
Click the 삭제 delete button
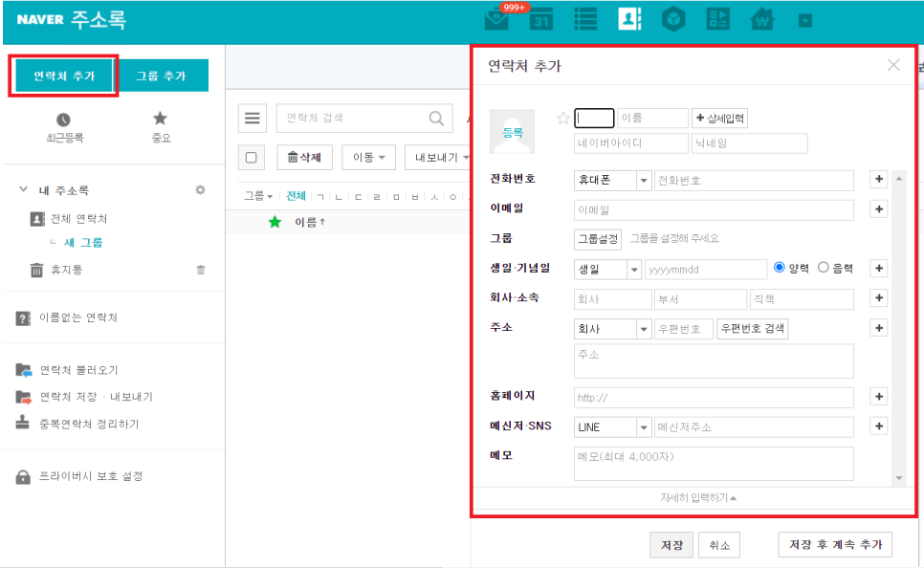click(x=305, y=158)
